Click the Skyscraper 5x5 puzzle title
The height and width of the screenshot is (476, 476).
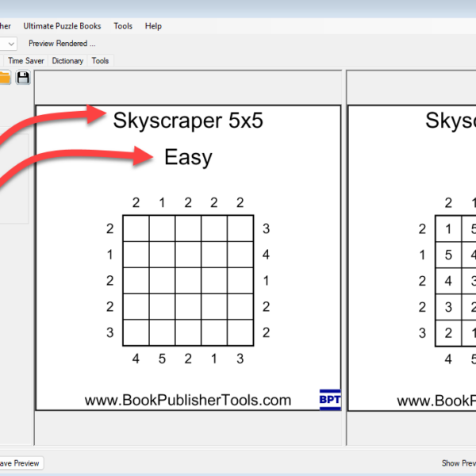point(188,121)
